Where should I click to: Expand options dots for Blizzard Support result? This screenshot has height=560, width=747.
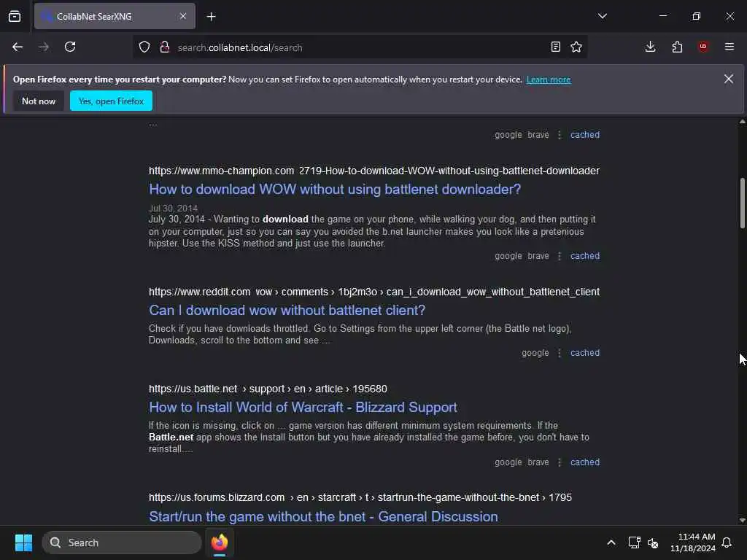tap(560, 462)
